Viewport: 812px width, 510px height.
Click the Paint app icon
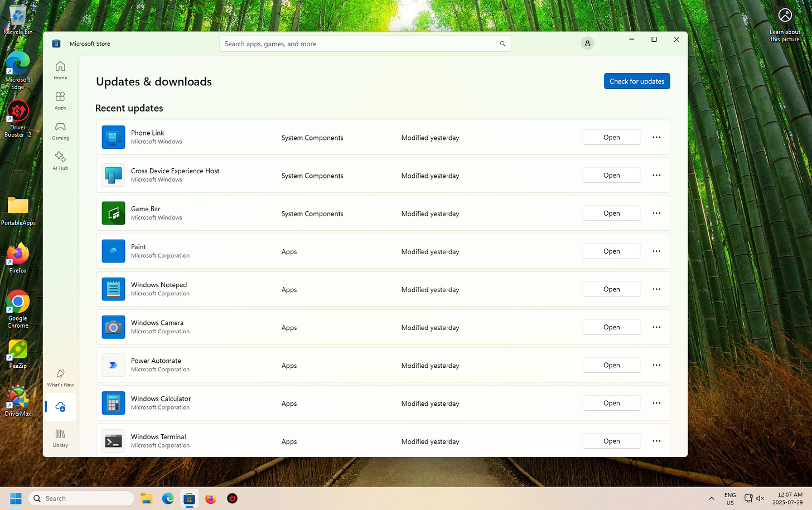[113, 251]
